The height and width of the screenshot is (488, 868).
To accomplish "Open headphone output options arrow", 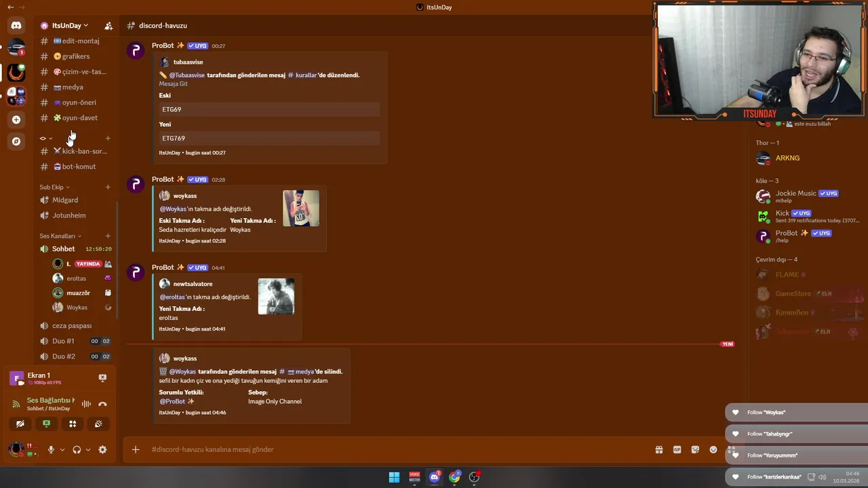I will (88, 449).
